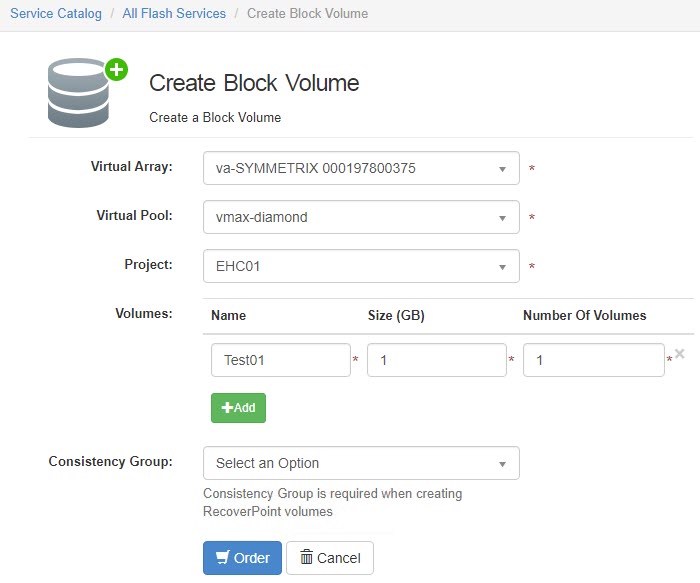Click the 'Create a Block Volume' subtitle
The width and height of the screenshot is (700, 583).
tap(215, 117)
